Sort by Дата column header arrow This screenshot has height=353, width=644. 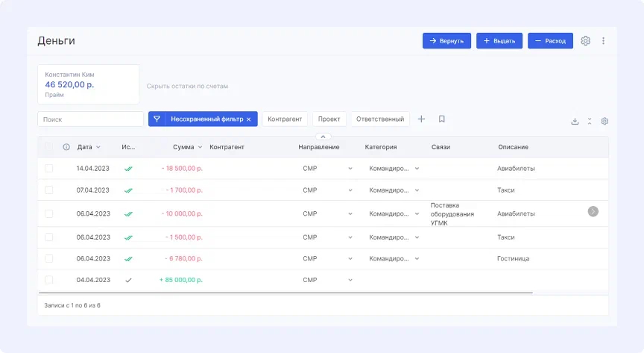[x=98, y=147]
